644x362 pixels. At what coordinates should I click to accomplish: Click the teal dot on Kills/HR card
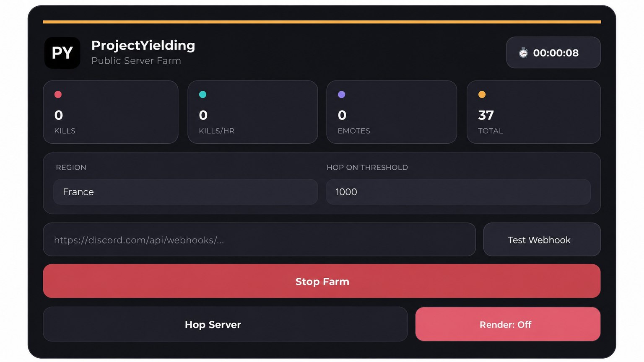point(203,94)
